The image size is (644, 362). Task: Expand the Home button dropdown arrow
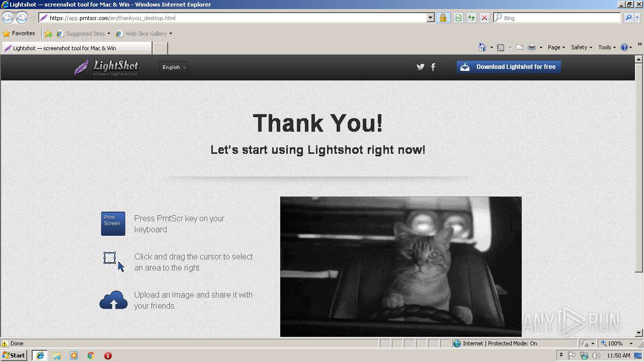click(492, 48)
